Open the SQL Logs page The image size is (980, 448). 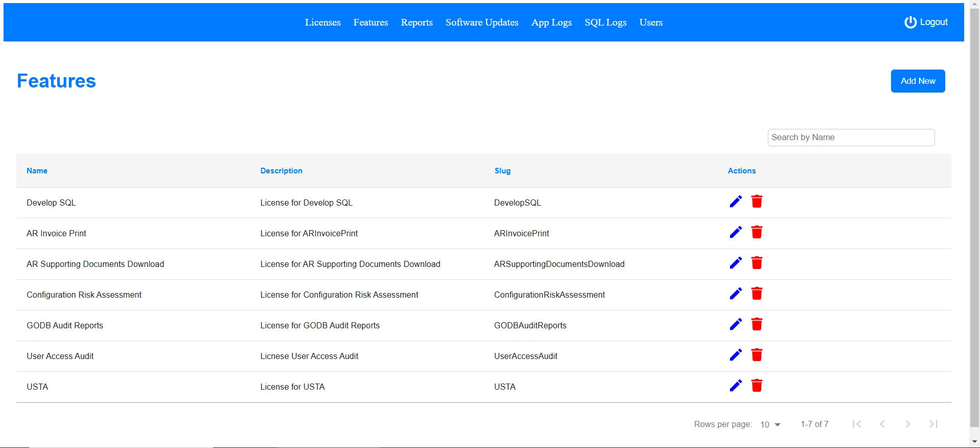click(605, 23)
